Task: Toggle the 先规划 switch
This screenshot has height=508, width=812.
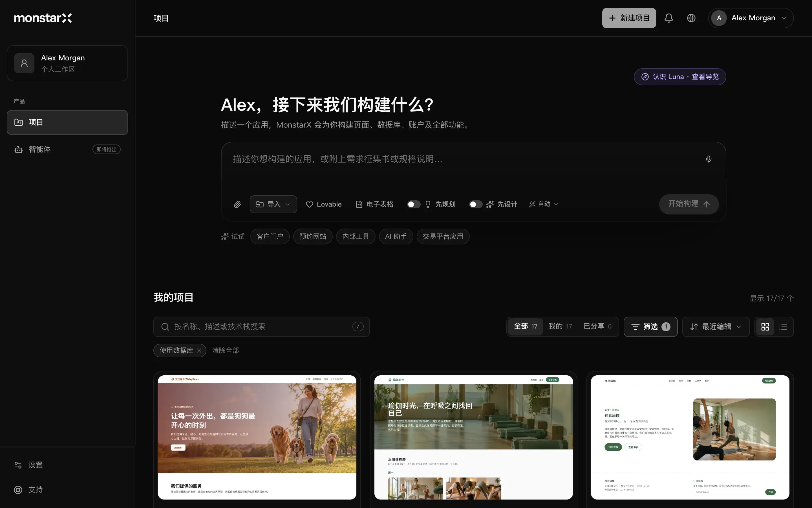Action: click(x=413, y=204)
